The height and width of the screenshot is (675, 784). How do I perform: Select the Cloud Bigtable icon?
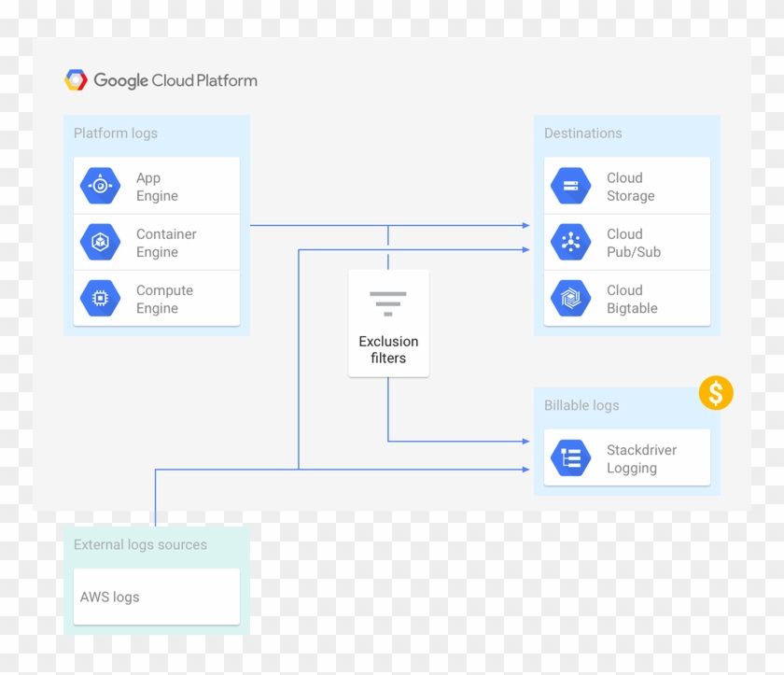pyautogui.click(x=570, y=297)
